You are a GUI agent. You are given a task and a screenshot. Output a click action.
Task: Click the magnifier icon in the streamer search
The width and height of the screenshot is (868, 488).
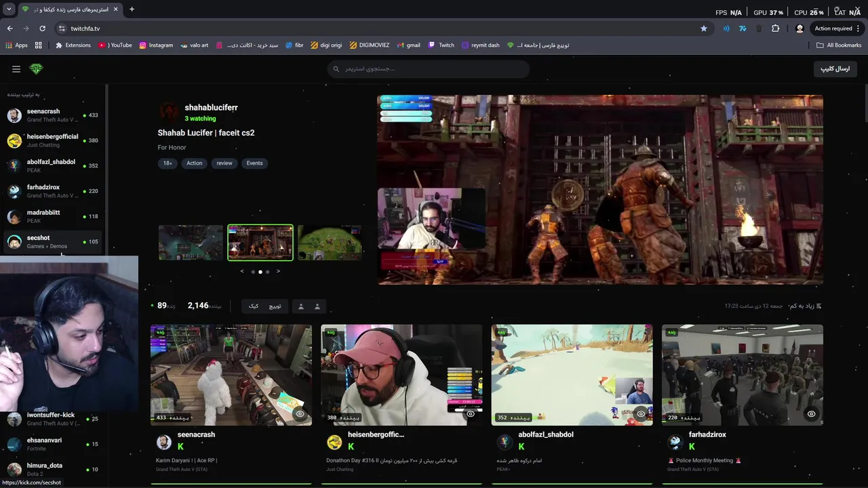[336, 68]
